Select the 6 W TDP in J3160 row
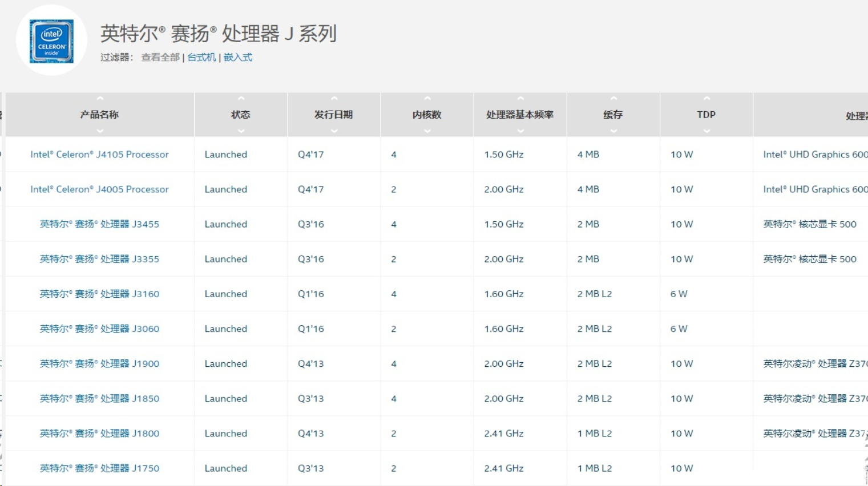The height and width of the screenshot is (486, 868). click(679, 294)
